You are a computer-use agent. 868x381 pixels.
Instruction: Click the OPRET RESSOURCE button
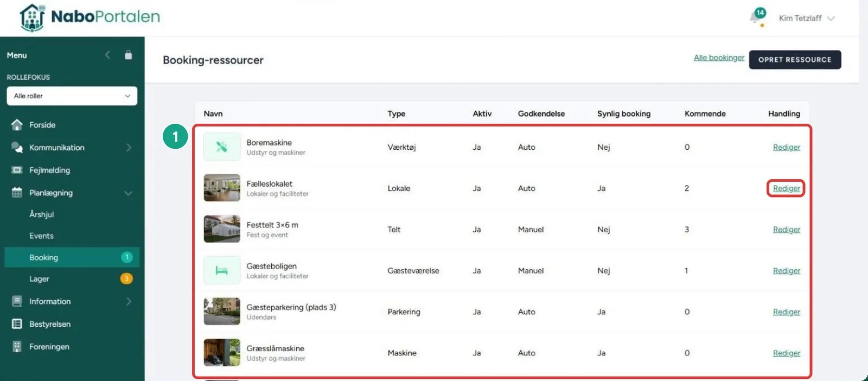tap(795, 60)
